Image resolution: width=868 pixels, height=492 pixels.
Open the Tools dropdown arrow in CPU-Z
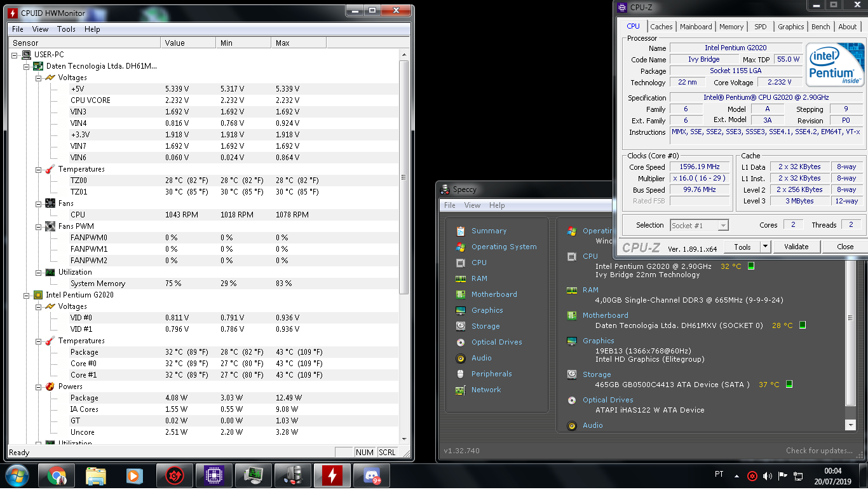click(765, 247)
